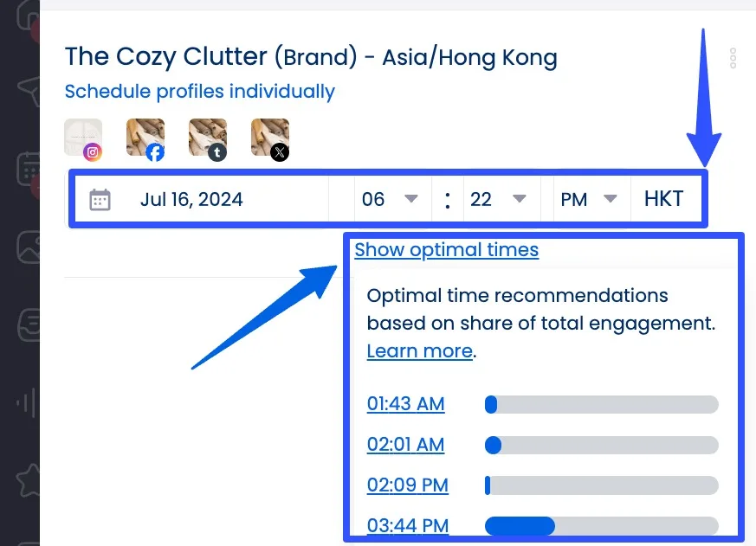
Task: Click Schedule profiles individually link
Action: click(199, 92)
